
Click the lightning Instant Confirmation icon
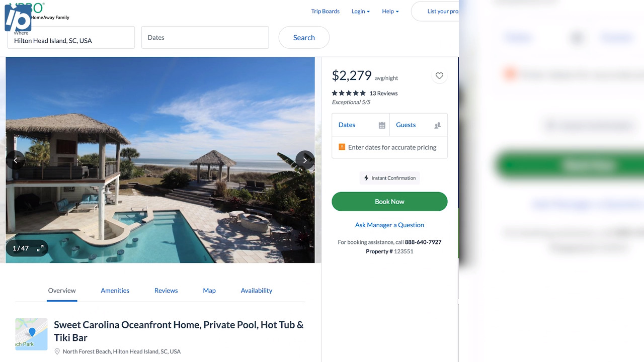(x=366, y=177)
